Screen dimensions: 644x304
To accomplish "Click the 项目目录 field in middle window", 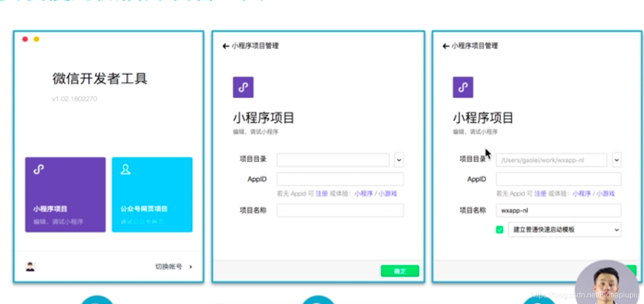I will (333, 160).
